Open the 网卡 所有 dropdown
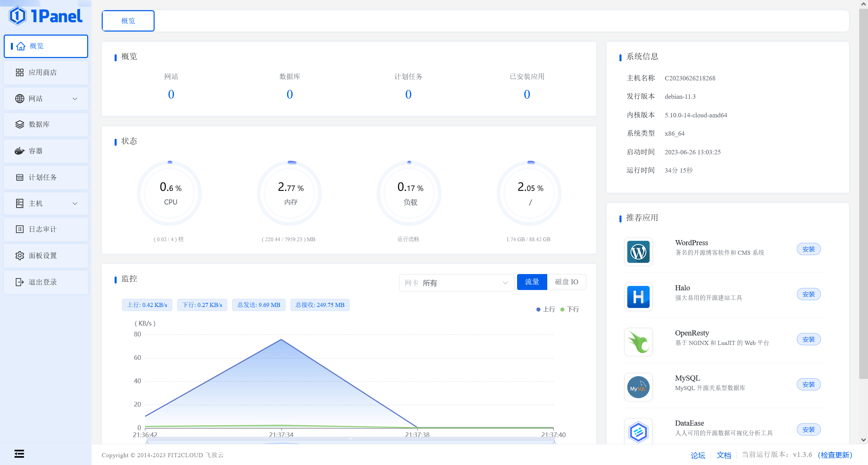Image resolution: width=868 pixels, height=465 pixels. [x=456, y=283]
